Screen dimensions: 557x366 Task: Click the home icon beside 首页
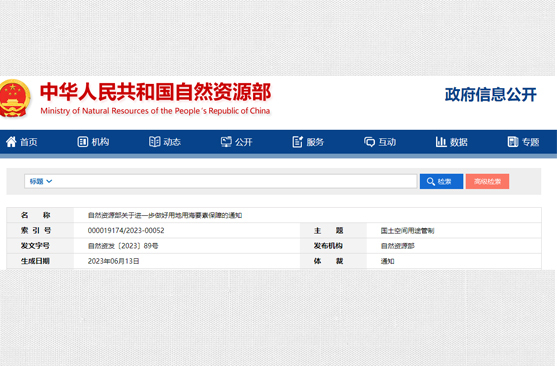point(11,142)
